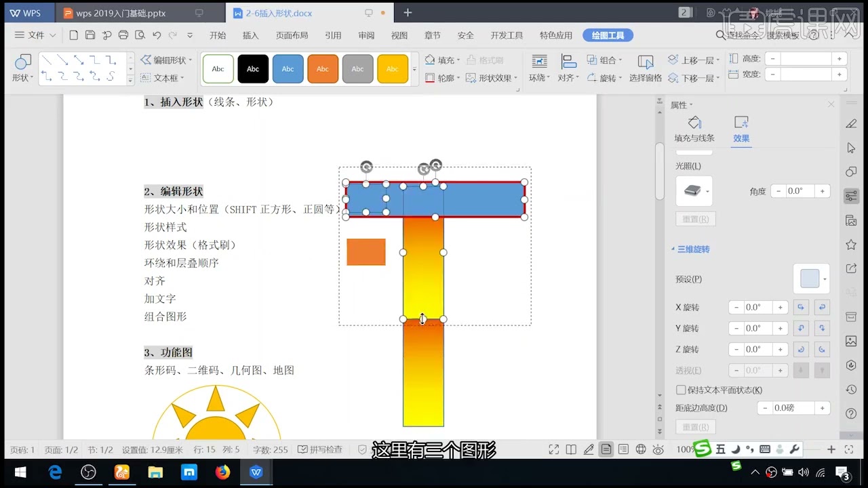The image size is (868, 488).
Task: Click X rotation rotate-left icon
Action: coord(801,307)
